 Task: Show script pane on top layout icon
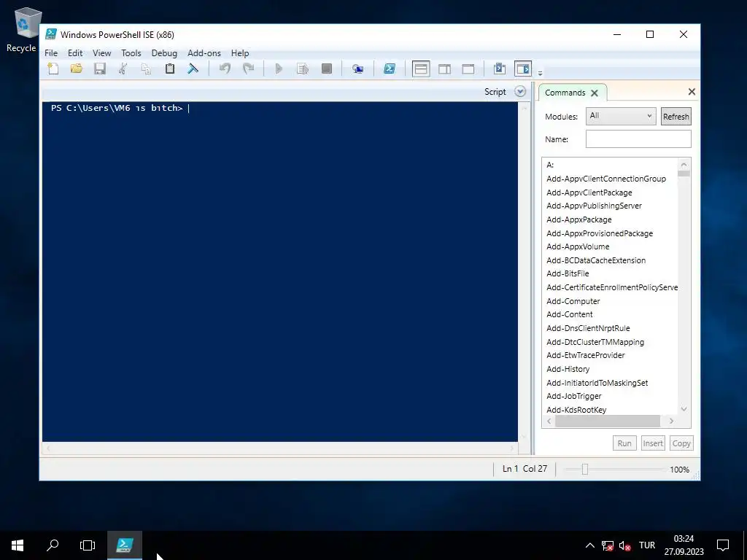(421, 69)
